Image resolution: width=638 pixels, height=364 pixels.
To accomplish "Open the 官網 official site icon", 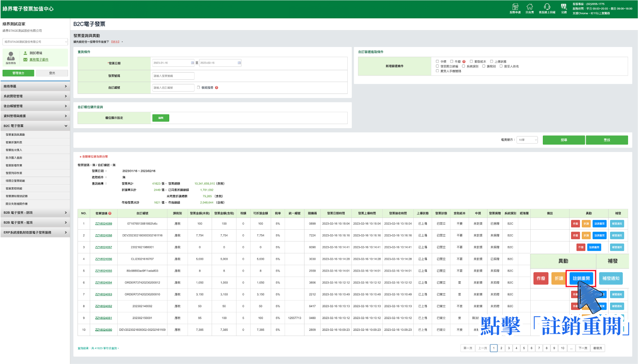I will pyautogui.click(x=564, y=7).
